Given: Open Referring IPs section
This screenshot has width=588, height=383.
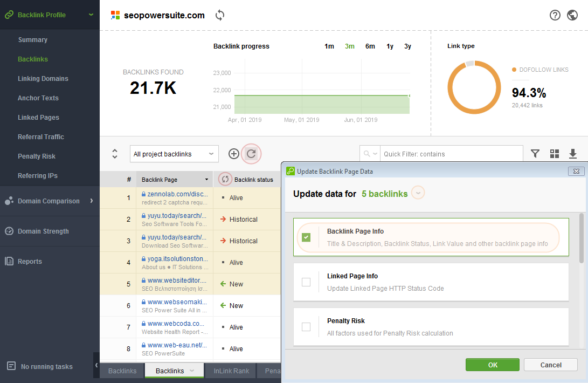Looking at the screenshot, I should pos(38,175).
